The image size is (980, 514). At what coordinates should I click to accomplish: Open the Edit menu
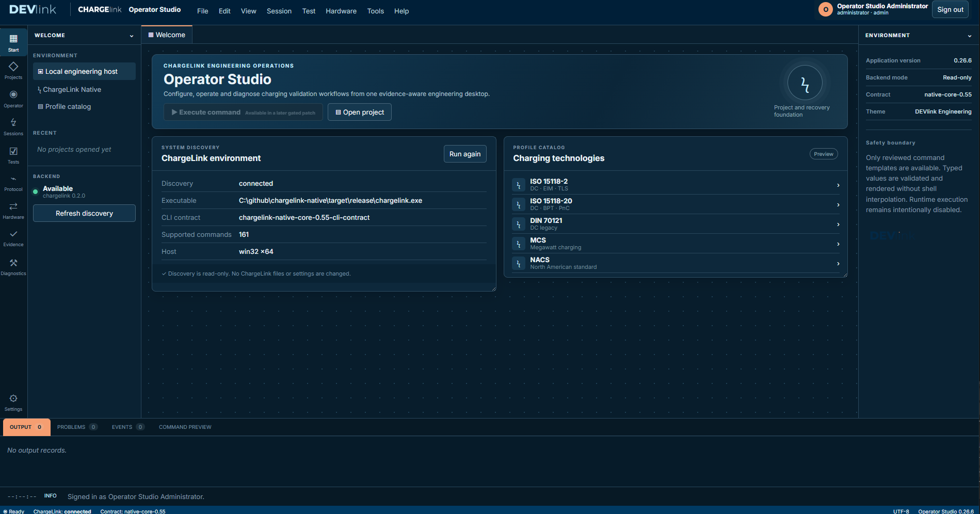(x=224, y=11)
